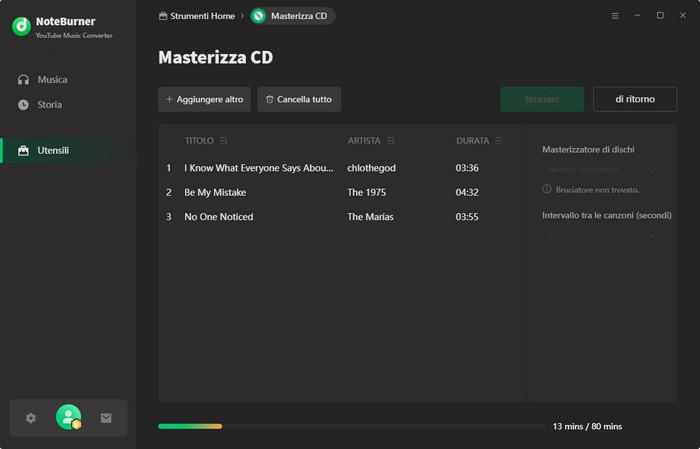Click the ARTISTA column header
Screen dimensions: 700x449
(x=364, y=141)
